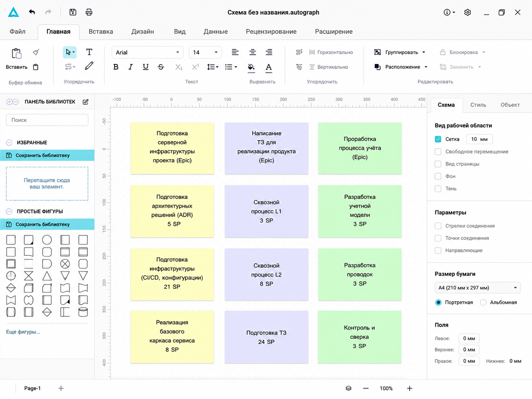Click the pencil drawing tool
The height and width of the screenshot is (399, 532).
click(x=89, y=66)
